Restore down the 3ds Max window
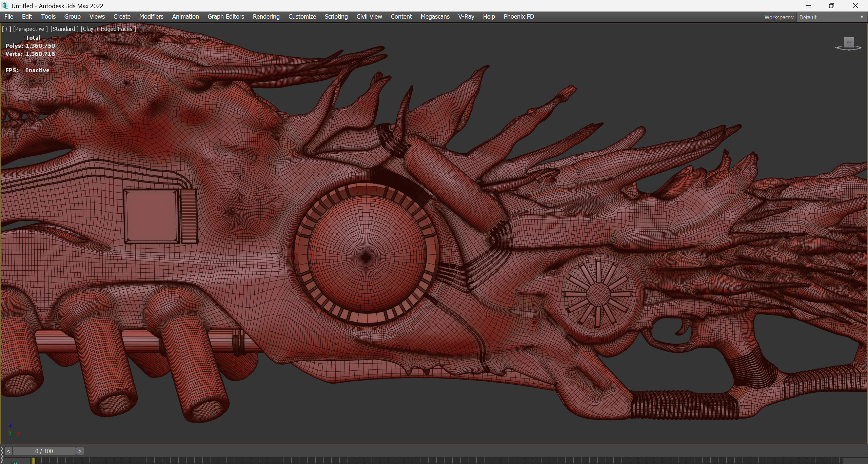The image size is (868, 464). (x=831, y=6)
